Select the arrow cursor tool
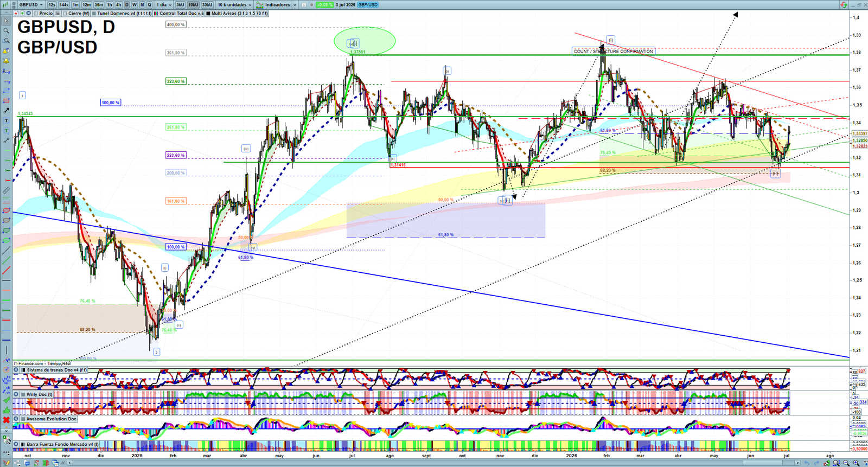This screenshot has width=868, height=467. 7,21
